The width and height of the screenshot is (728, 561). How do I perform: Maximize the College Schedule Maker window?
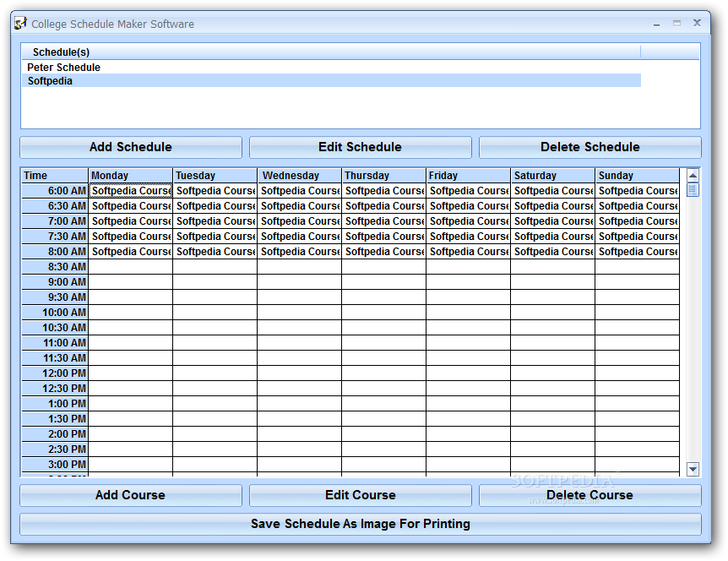tap(677, 23)
